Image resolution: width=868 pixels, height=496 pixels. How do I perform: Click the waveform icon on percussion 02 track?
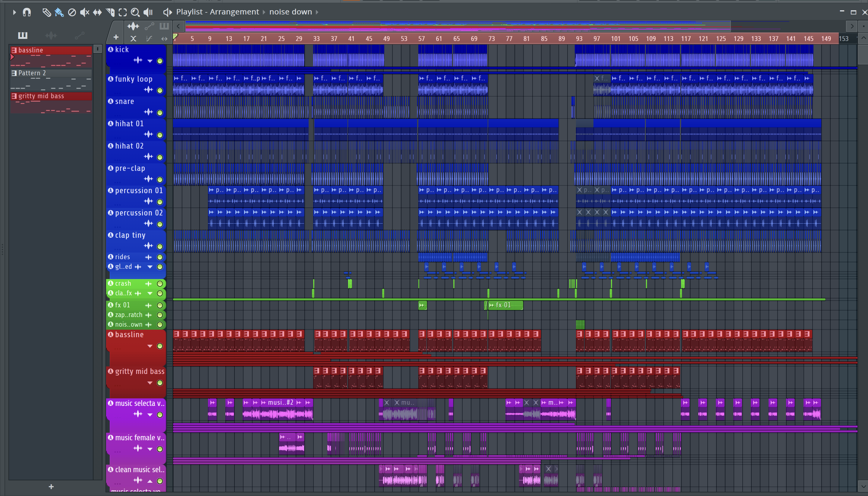pyautogui.click(x=148, y=224)
